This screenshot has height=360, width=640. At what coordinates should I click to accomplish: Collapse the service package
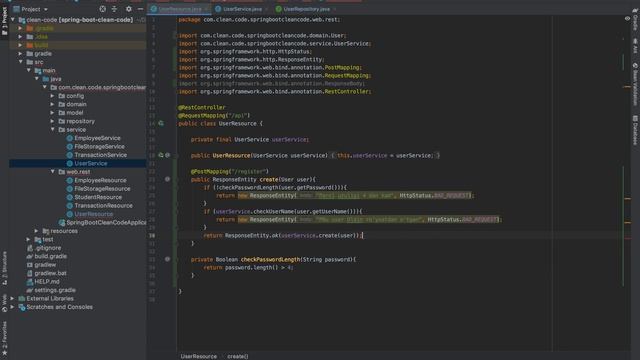(52, 129)
